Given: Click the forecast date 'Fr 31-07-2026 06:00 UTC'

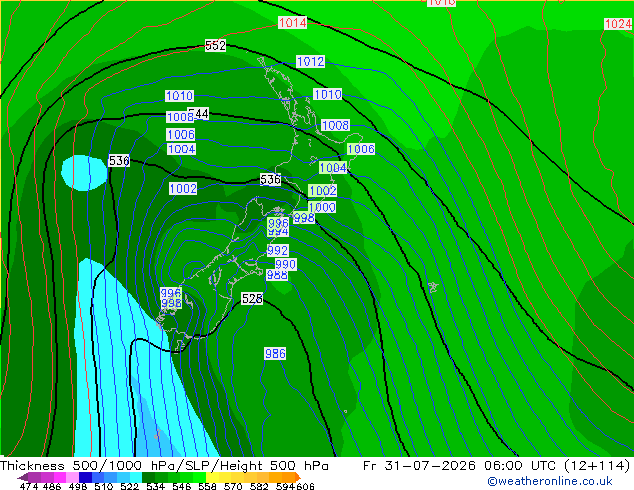Looking at the screenshot, I should (461, 466).
